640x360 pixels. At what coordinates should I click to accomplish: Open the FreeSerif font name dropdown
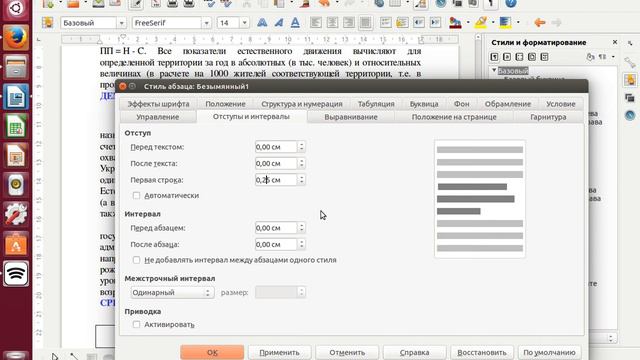(206, 23)
